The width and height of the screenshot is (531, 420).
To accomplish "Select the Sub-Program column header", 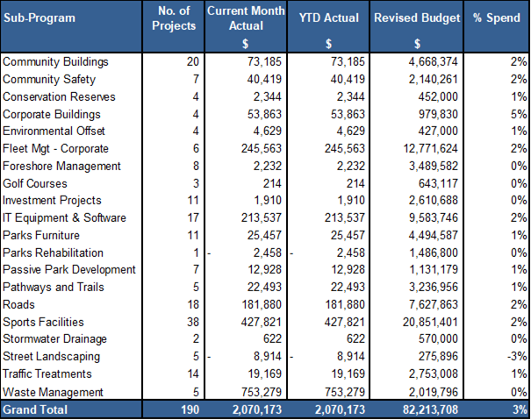I will coord(39,18).
